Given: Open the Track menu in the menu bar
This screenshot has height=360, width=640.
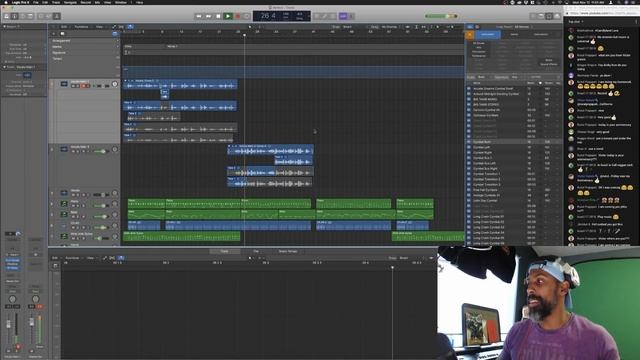Looking at the screenshot, I should tap(56, 2).
